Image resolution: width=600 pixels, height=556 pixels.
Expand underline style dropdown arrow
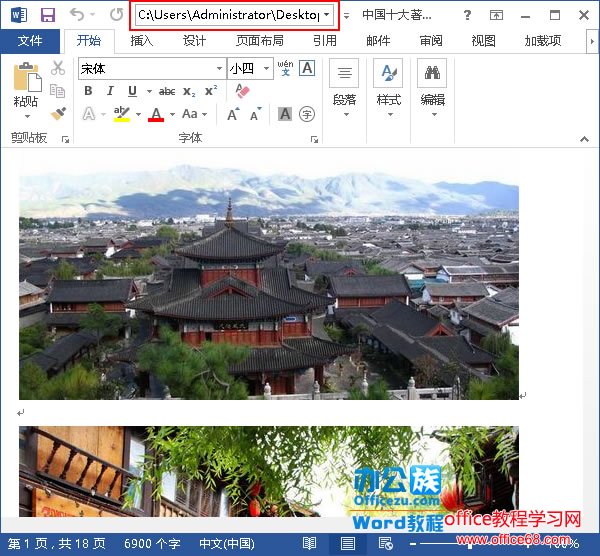tap(149, 91)
